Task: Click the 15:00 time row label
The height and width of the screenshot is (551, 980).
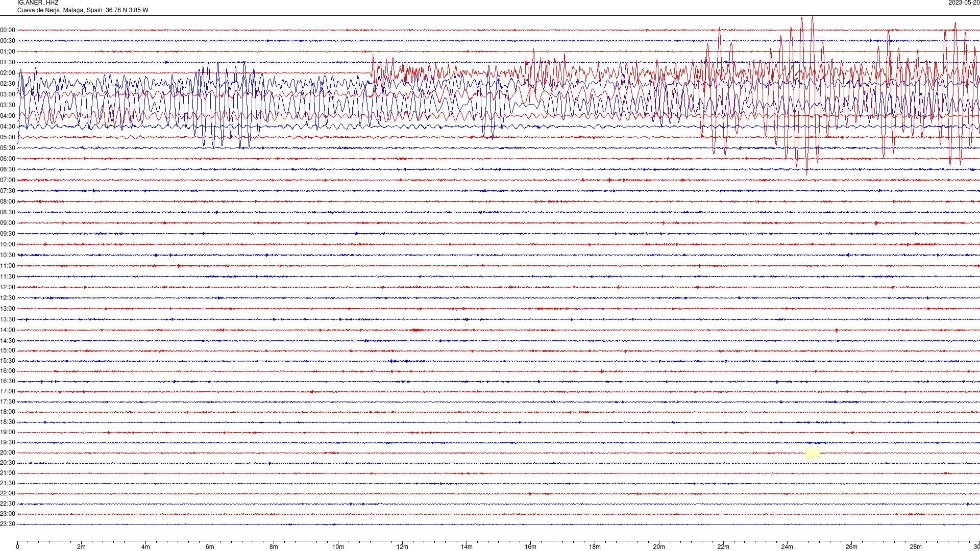Action: coord(8,350)
